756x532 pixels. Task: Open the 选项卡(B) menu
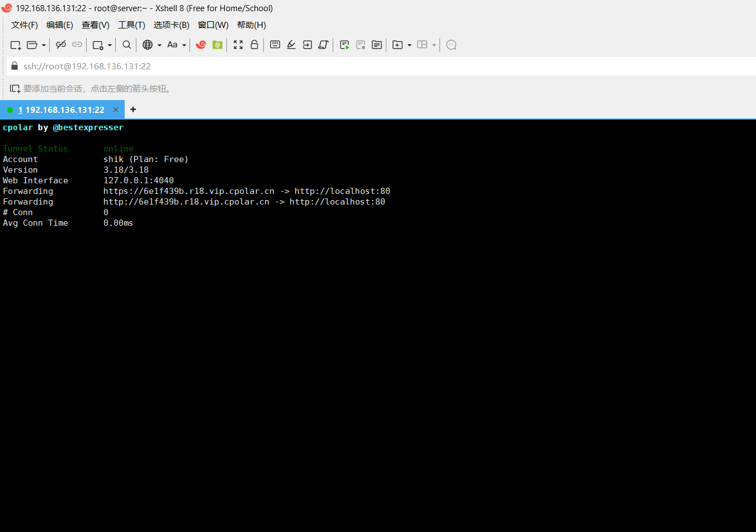coord(172,25)
